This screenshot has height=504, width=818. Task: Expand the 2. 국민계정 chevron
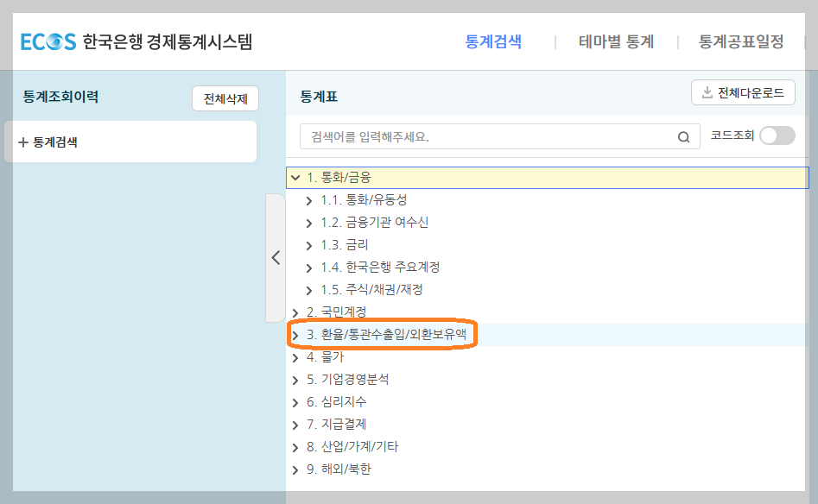295,312
